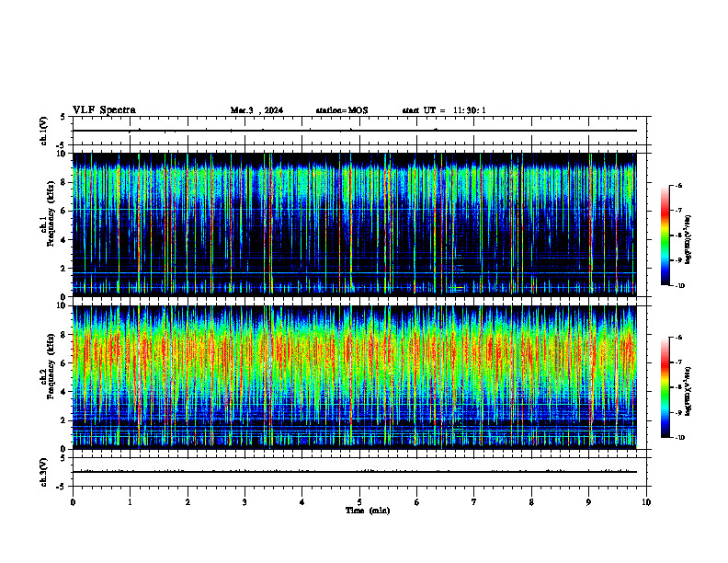Screen dimensions: 728x563
Task: Click the "-10" label on ch.1 color scale
Action: [x=680, y=285]
